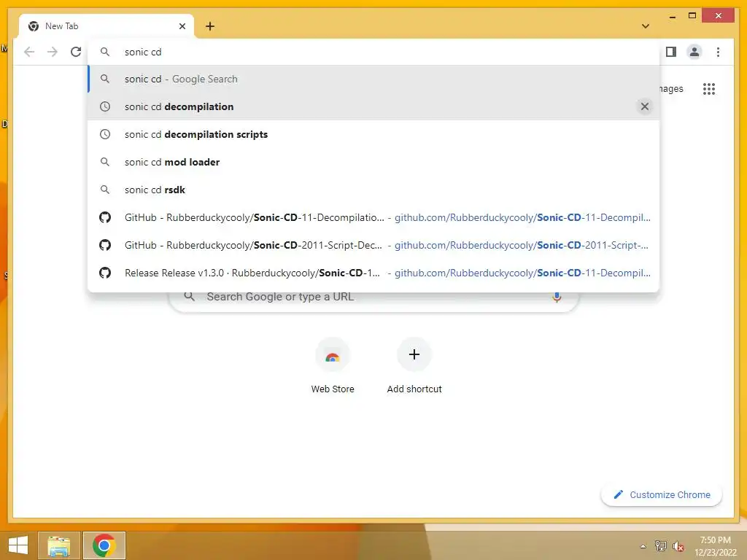
Task: Pick 'sonic cd decompilation scripts' suggestion
Action: pyautogui.click(x=373, y=134)
